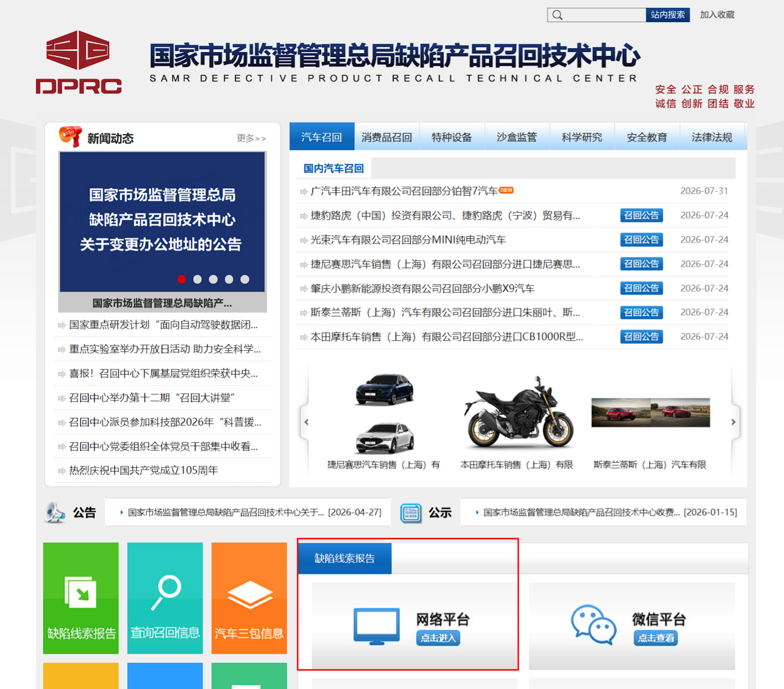Select the first red carousel dot
The height and width of the screenshot is (689, 784).
pyautogui.click(x=182, y=279)
